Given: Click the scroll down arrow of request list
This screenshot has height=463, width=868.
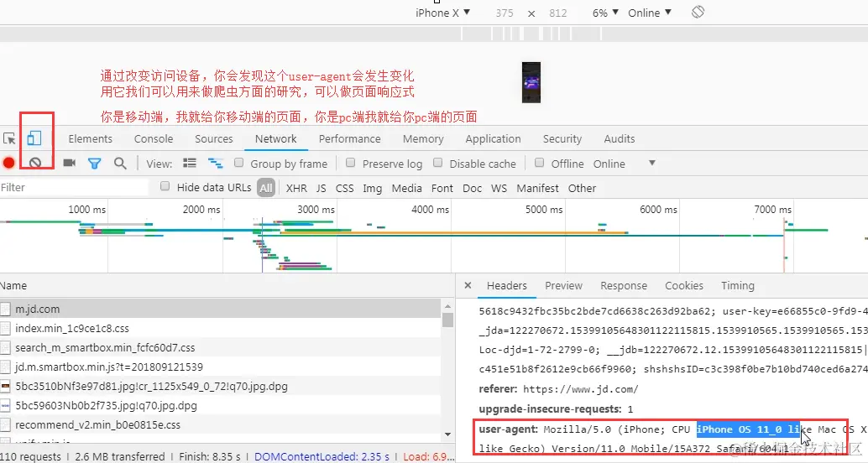Looking at the screenshot, I should click(447, 434).
